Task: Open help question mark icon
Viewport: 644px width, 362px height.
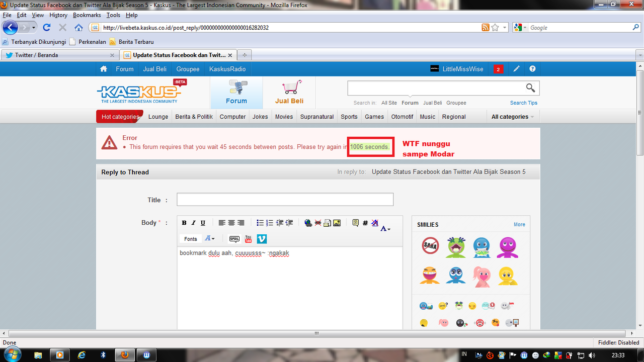Action: (x=532, y=69)
